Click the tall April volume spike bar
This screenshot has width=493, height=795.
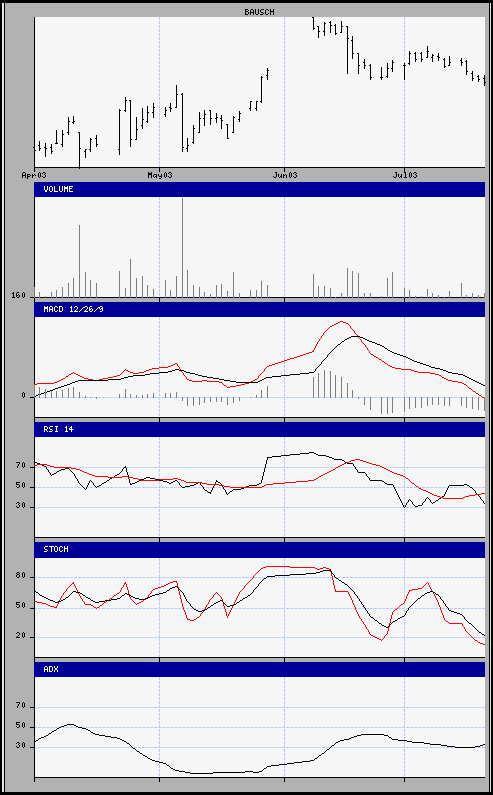(79, 261)
